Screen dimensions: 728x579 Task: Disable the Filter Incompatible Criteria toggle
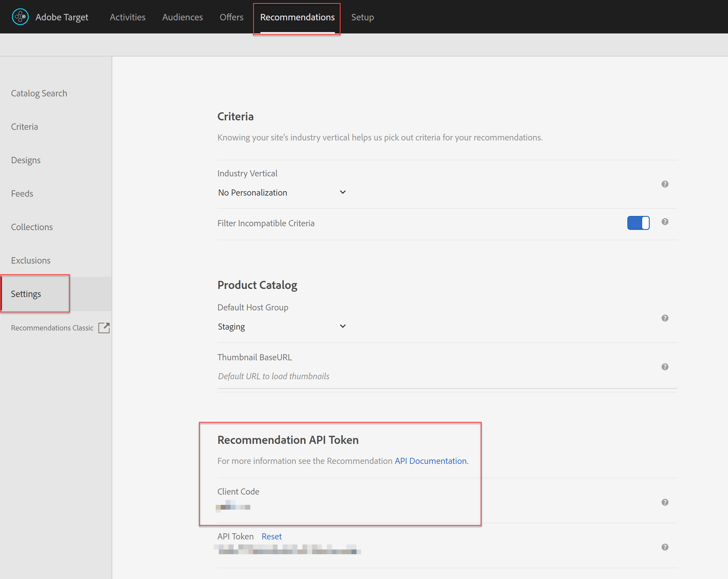638,223
